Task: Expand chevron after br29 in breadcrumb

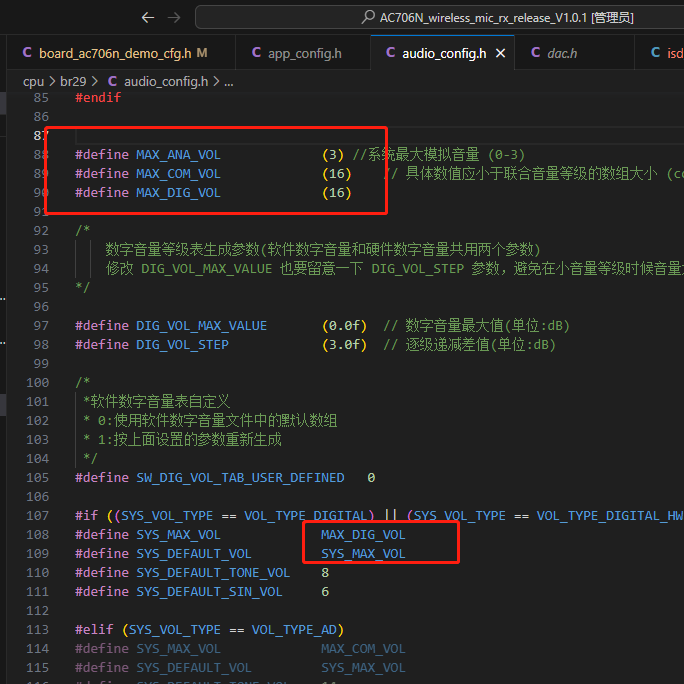Action: (x=94, y=82)
